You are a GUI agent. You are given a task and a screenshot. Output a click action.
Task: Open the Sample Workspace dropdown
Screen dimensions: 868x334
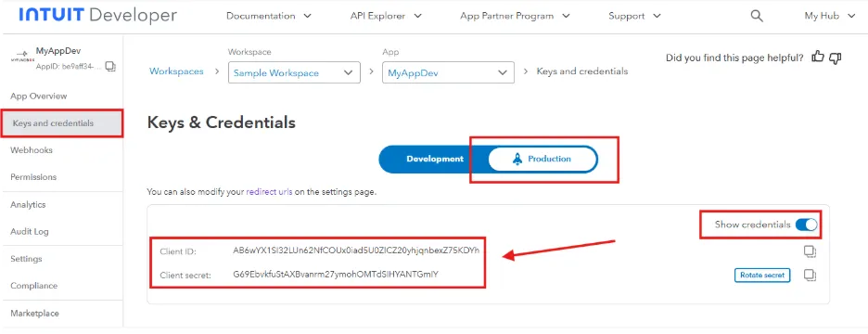pos(294,72)
